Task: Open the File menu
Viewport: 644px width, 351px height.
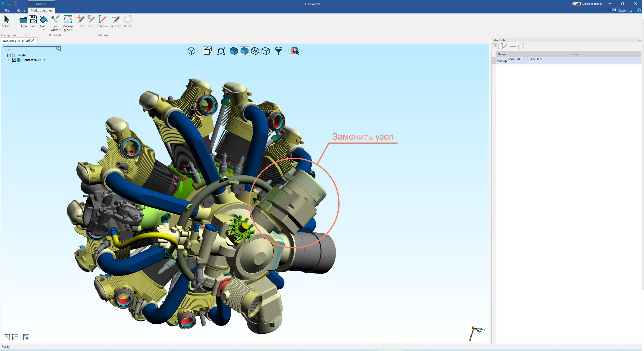Action: (x=7, y=11)
